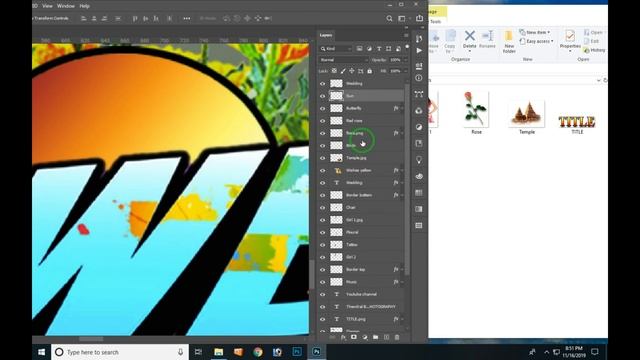Click Rename in File Explorer ribbon
This screenshot has width=640, height=360.
(x=487, y=39)
